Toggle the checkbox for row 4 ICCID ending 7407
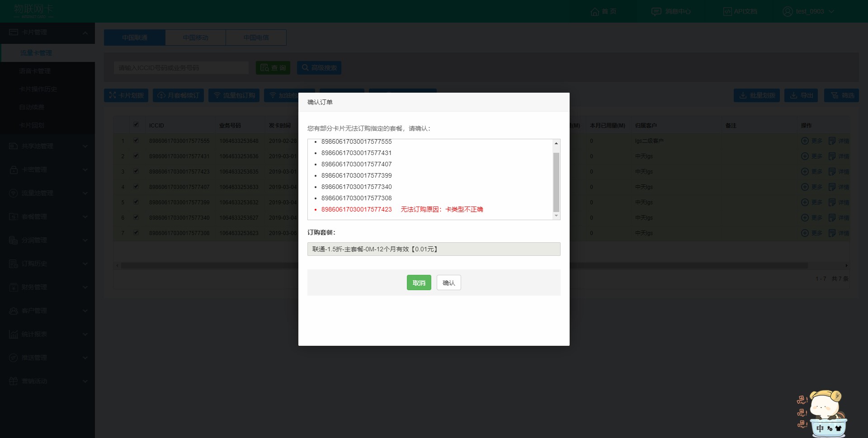The width and height of the screenshot is (868, 438). (x=136, y=187)
